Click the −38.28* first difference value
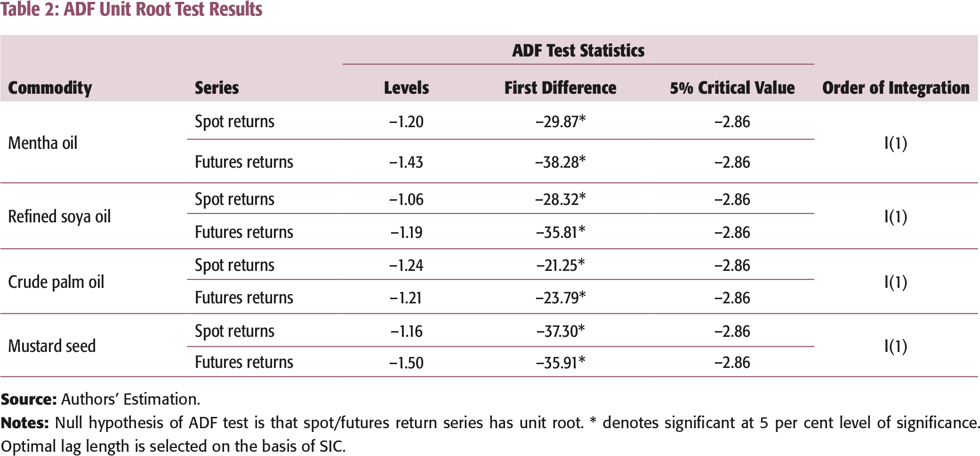 tap(560, 163)
